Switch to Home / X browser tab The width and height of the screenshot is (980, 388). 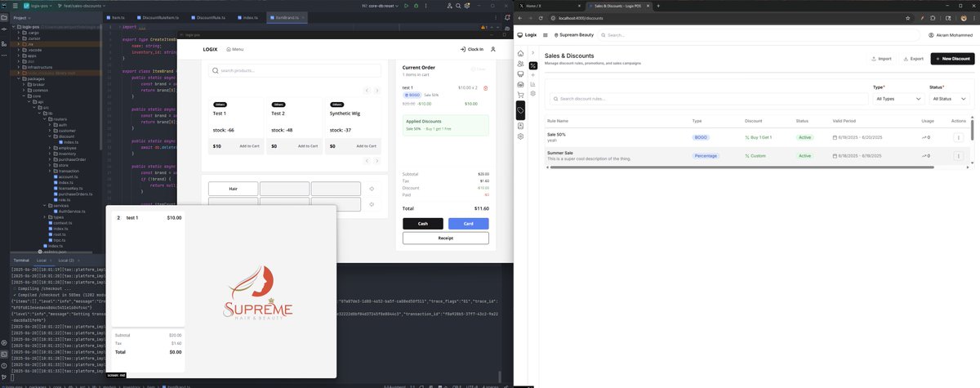[550, 5]
